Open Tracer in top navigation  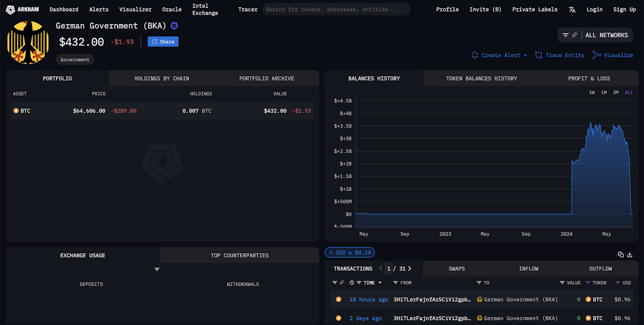click(248, 10)
